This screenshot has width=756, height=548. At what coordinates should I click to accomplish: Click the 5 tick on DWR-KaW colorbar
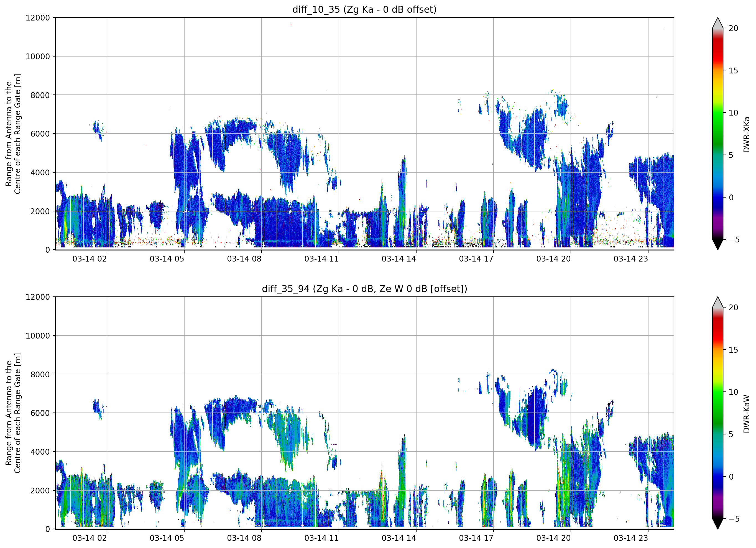(x=731, y=434)
